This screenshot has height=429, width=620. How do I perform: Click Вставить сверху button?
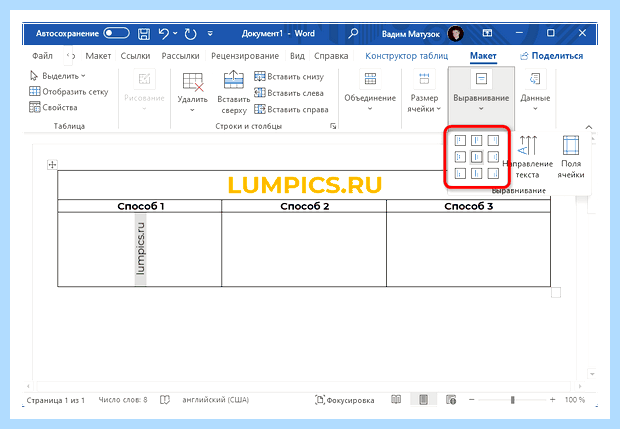pyautogui.click(x=234, y=93)
